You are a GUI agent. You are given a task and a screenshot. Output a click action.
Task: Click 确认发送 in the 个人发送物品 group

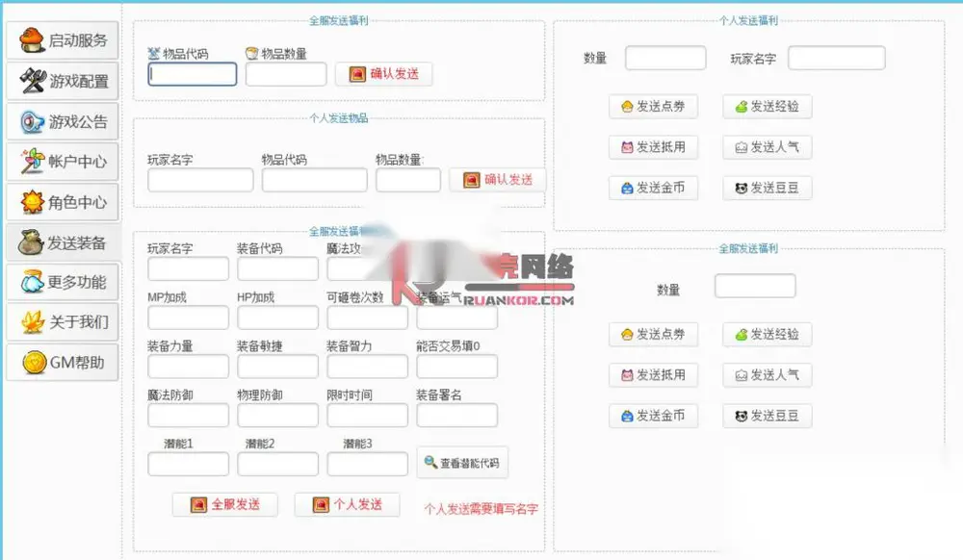(x=498, y=180)
